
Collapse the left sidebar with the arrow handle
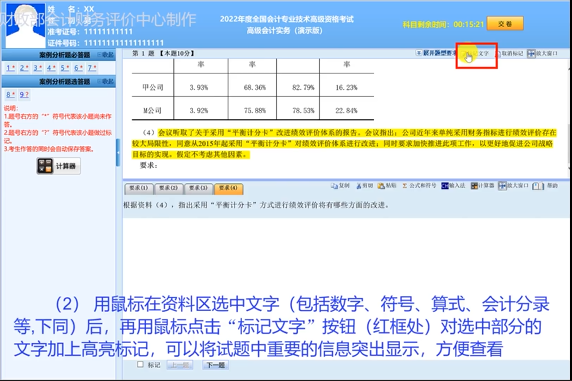[x=118, y=153]
